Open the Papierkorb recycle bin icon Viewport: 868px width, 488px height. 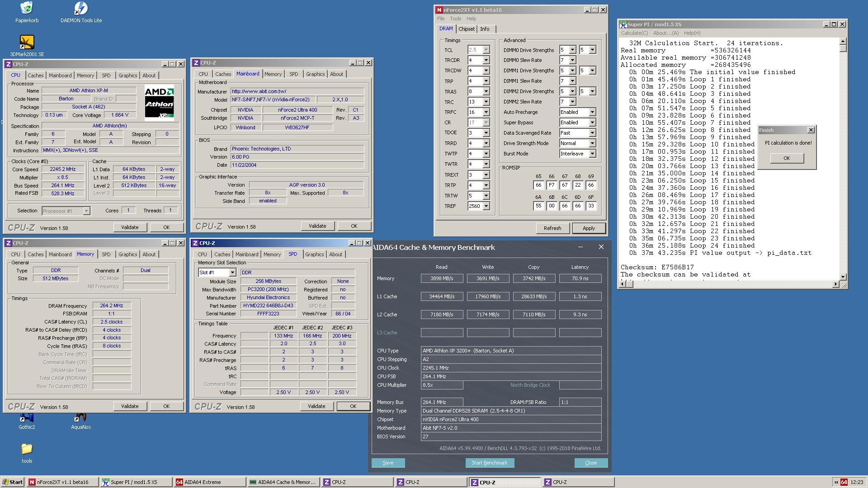tap(27, 12)
